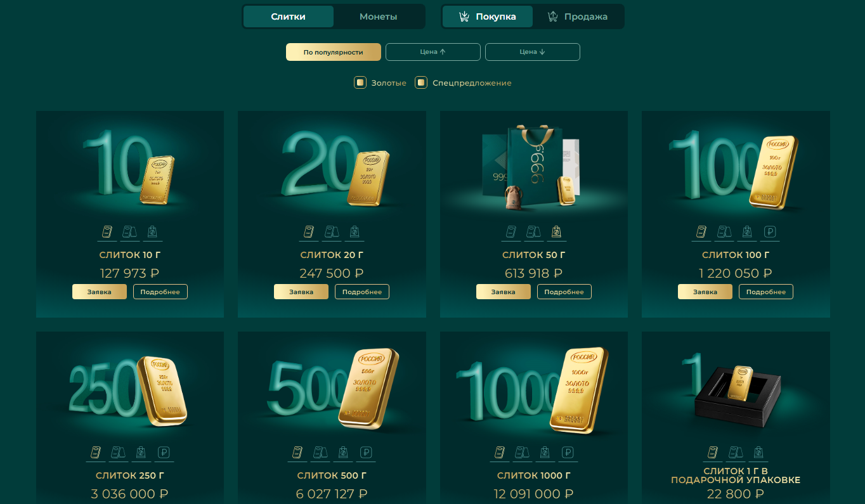
Task: Select the single bar view icon for 10 g ingot
Action: tap(107, 233)
